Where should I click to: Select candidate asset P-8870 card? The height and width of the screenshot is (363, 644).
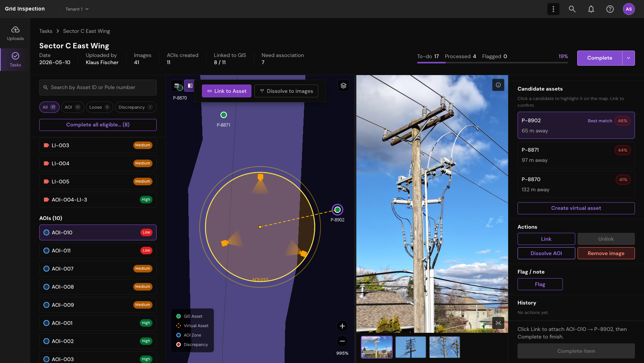click(576, 184)
